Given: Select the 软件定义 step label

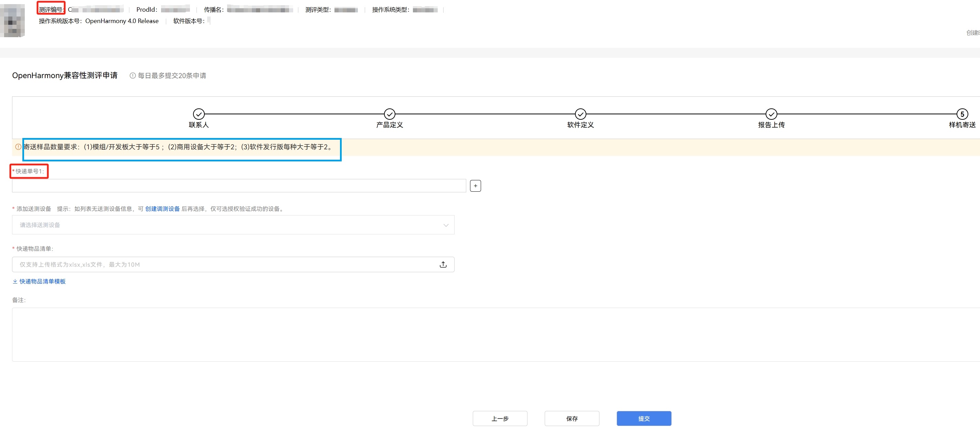Looking at the screenshot, I should 580,125.
